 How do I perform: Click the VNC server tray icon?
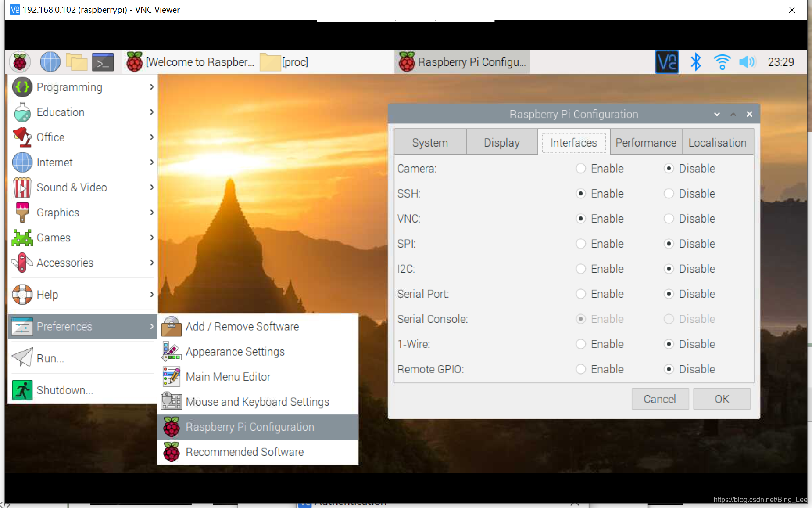tap(667, 62)
